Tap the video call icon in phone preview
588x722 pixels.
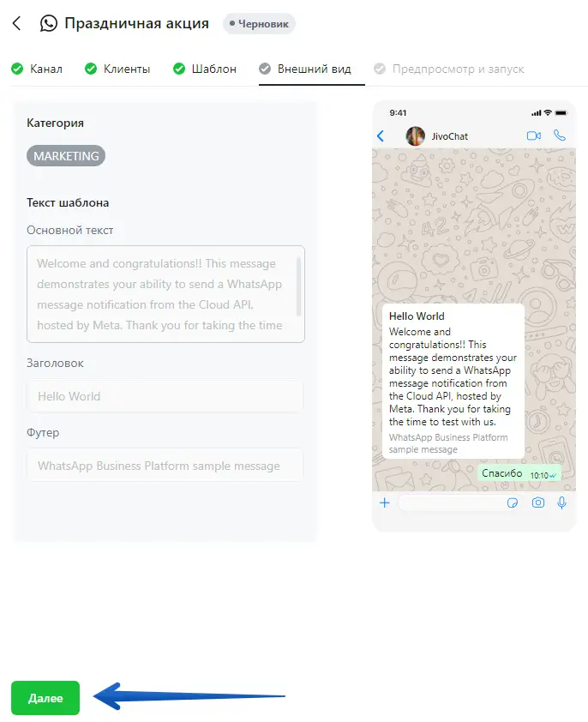534,135
